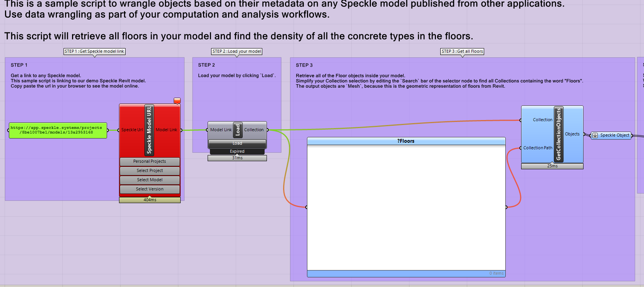Select the Speckle Model URL vertical title bar
Viewport: 644px width, 287px height.
pyautogui.click(x=149, y=130)
